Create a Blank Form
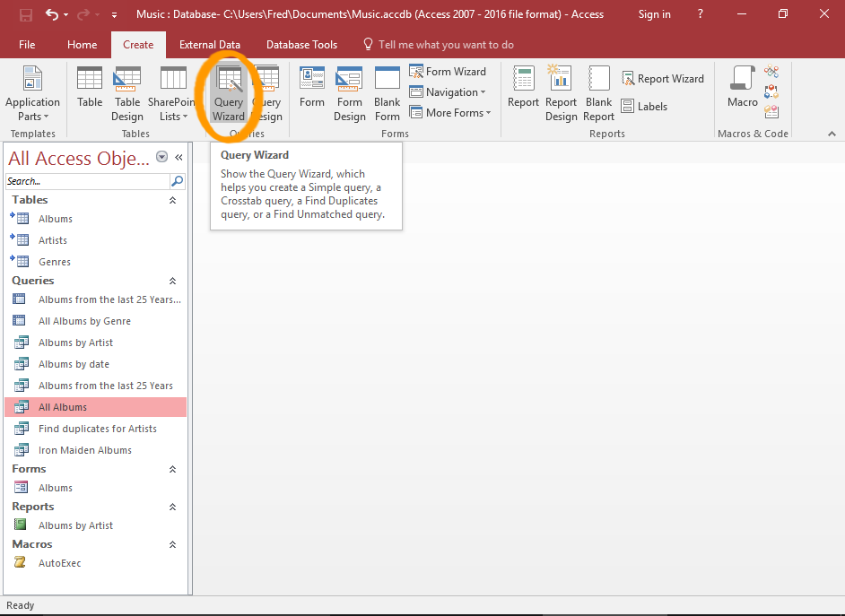 click(x=387, y=93)
